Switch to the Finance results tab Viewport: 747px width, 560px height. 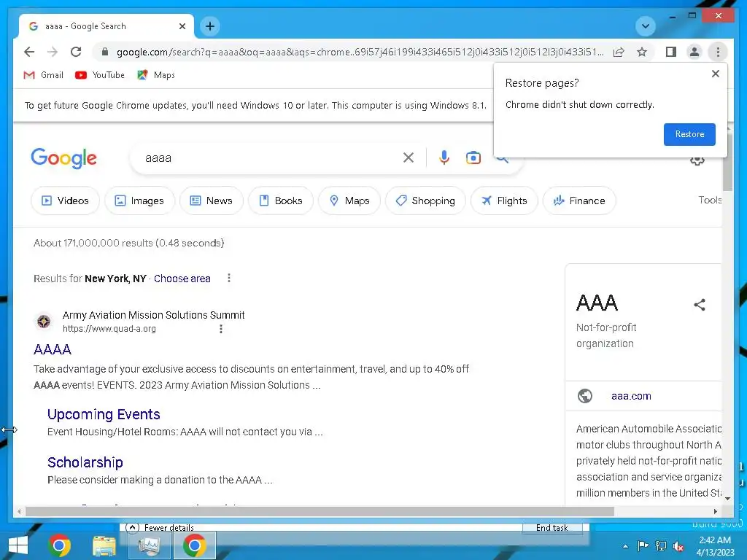[x=579, y=201]
